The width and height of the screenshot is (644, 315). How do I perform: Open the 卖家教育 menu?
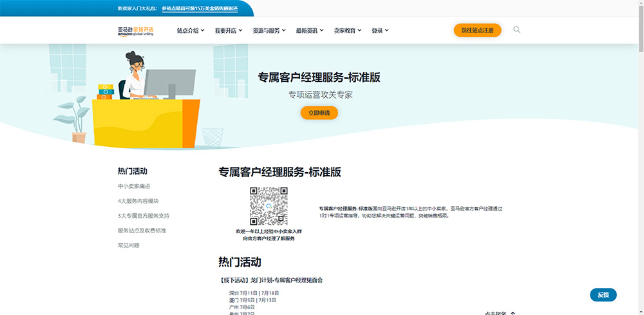pyautogui.click(x=348, y=30)
